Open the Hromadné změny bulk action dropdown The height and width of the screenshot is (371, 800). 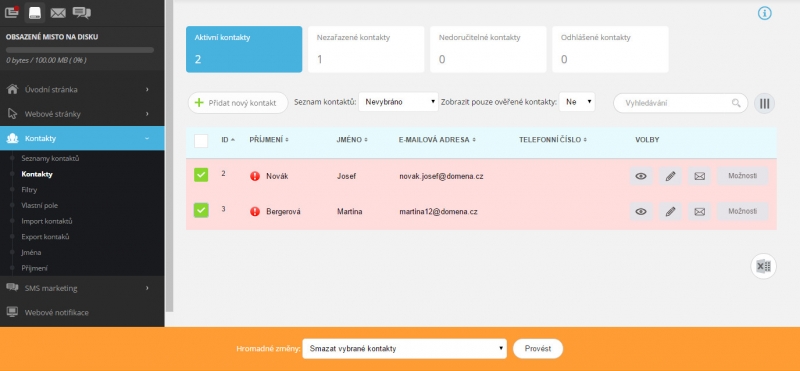point(404,349)
